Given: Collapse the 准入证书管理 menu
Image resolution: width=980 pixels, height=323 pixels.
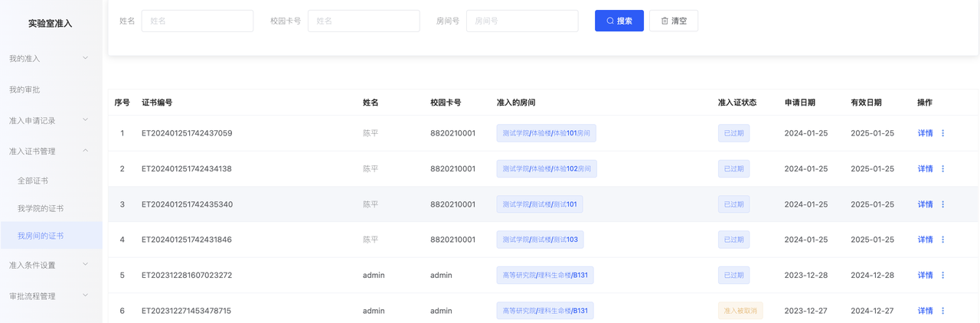Looking at the screenshot, I should point(51,151).
